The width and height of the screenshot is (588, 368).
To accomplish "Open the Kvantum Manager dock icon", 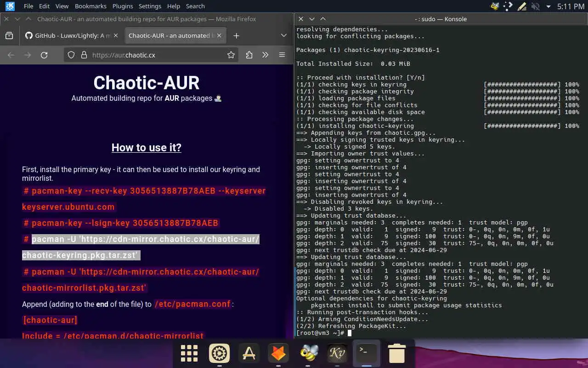I will (337, 353).
